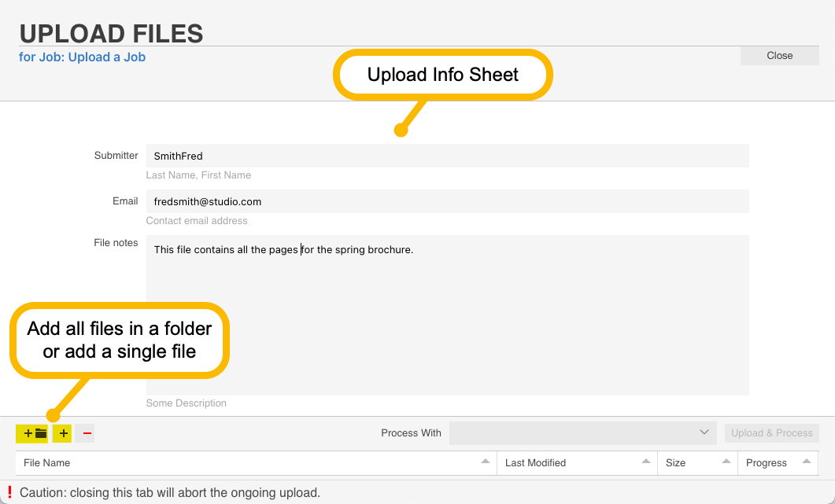Focus the Email address field

click(447, 202)
